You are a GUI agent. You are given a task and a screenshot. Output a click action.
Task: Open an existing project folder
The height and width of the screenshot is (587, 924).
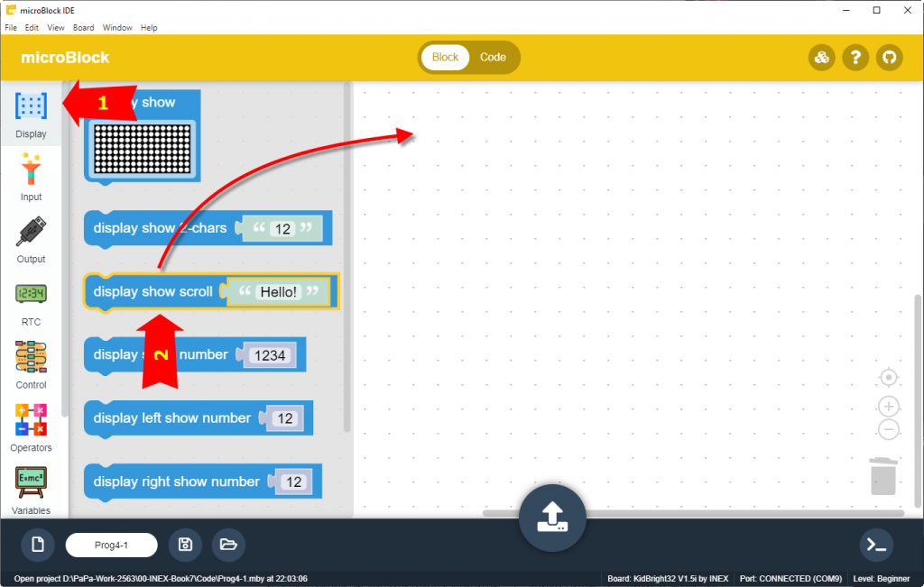click(228, 545)
